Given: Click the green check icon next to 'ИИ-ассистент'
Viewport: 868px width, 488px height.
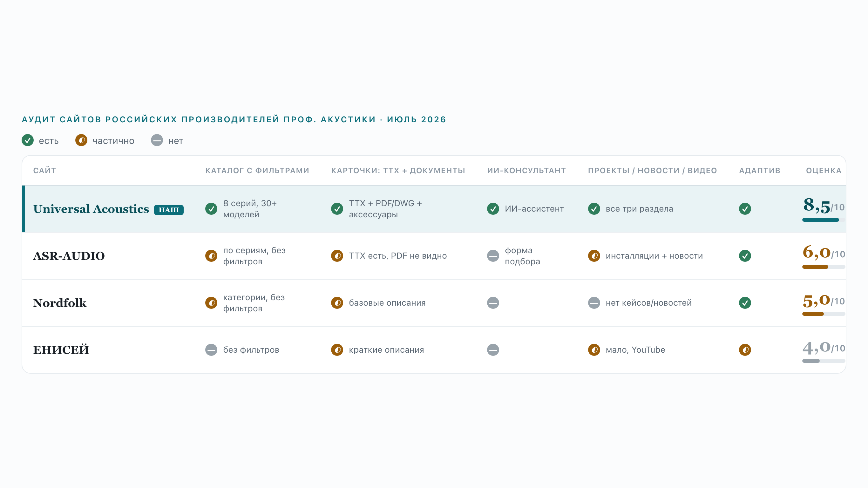Looking at the screenshot, I should 493,209.
